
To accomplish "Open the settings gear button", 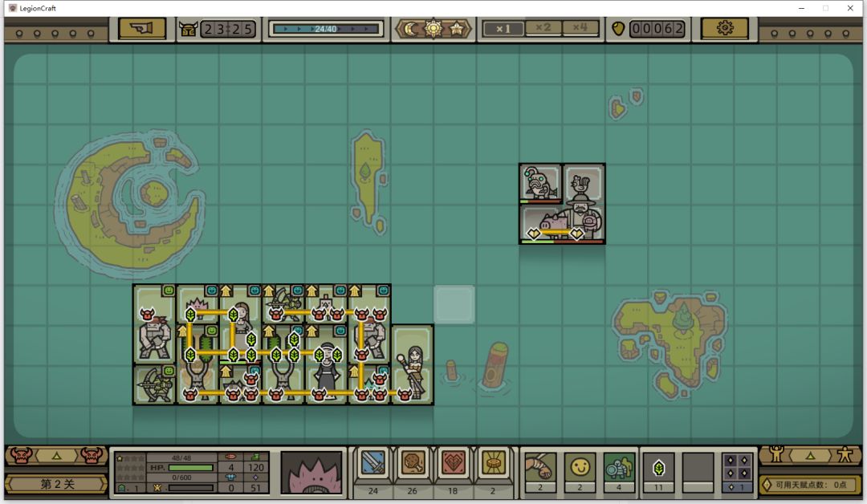I will pyautogui.click(x=724, y=28).
